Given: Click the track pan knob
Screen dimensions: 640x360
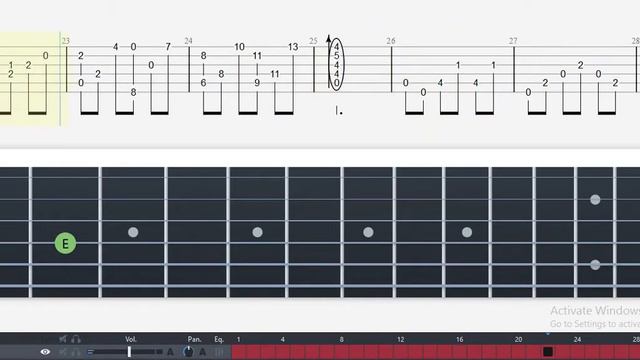Looking at the screenshot, I should (188, 351).
